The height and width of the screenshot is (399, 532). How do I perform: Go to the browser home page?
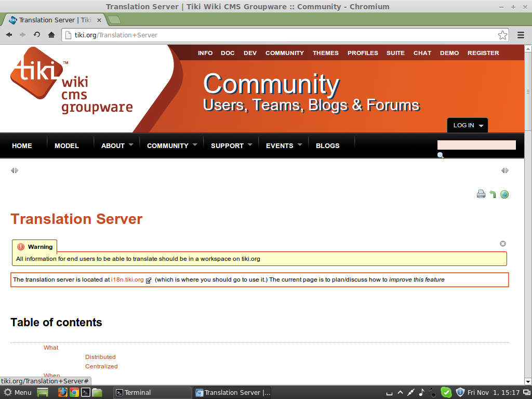point(51,35)
